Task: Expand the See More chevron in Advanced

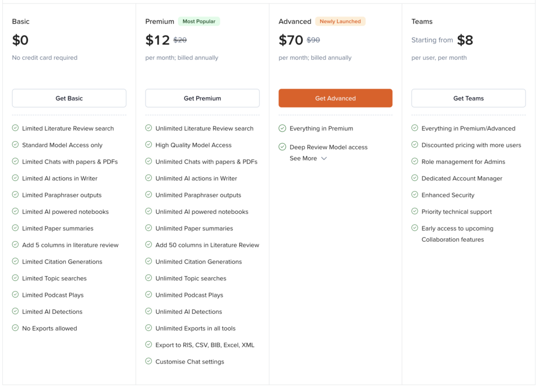Action: click(324, 159)
